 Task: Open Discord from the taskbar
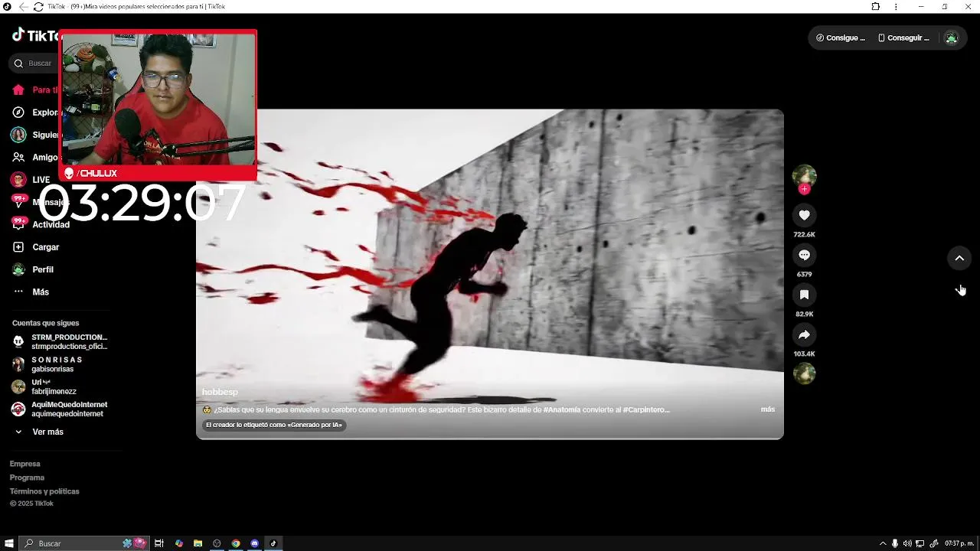255,543
